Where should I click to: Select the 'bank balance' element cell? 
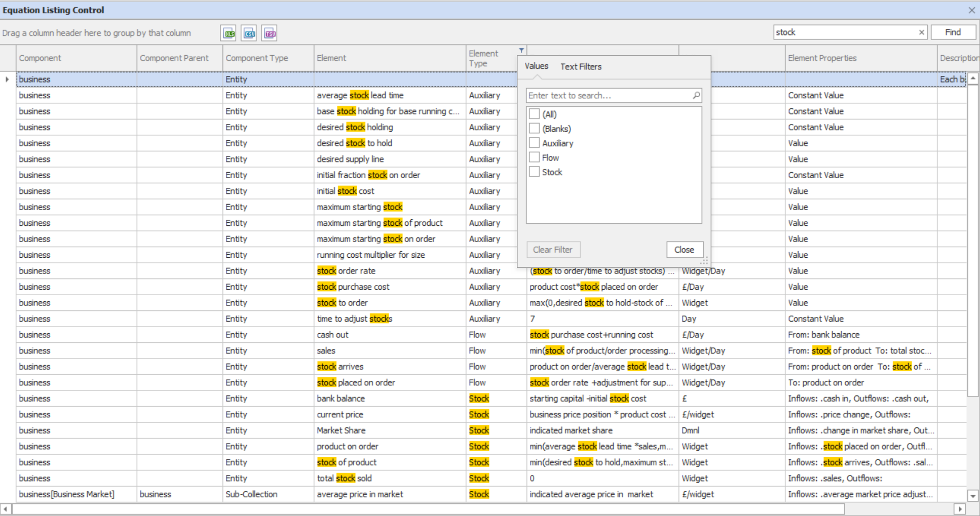coord(390,399)
